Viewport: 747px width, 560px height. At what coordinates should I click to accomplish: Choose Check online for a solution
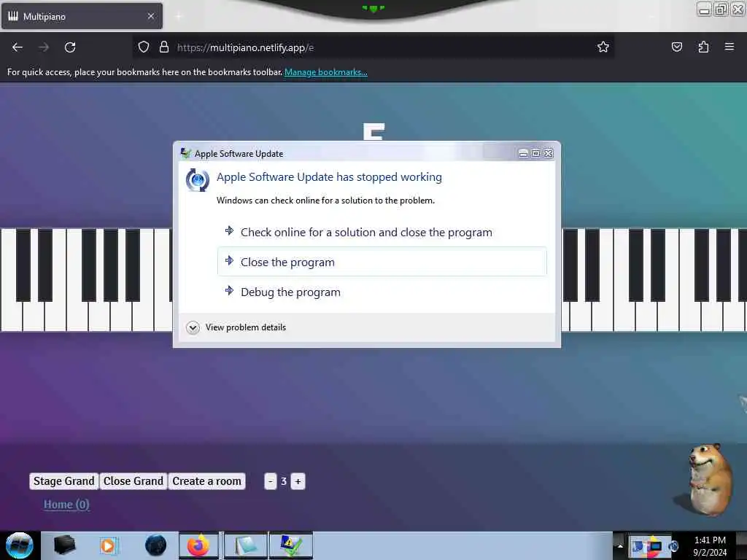(x=382, y=233)
